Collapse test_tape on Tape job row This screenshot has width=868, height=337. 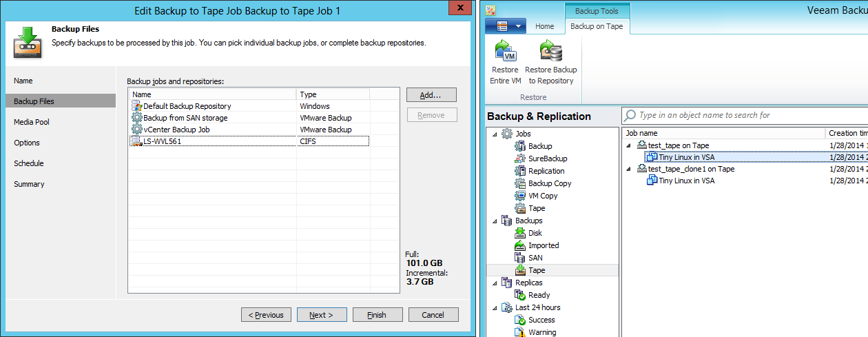tap(628, 145)
